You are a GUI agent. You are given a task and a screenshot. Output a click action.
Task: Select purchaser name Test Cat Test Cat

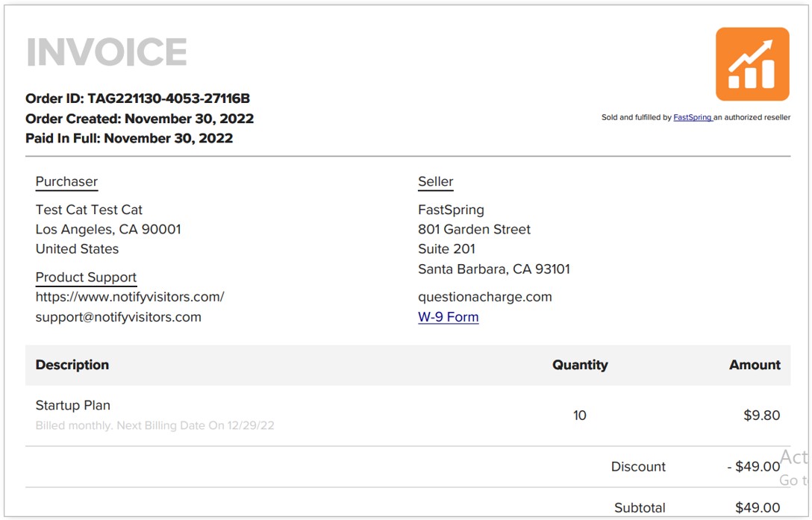click(89, 210)
